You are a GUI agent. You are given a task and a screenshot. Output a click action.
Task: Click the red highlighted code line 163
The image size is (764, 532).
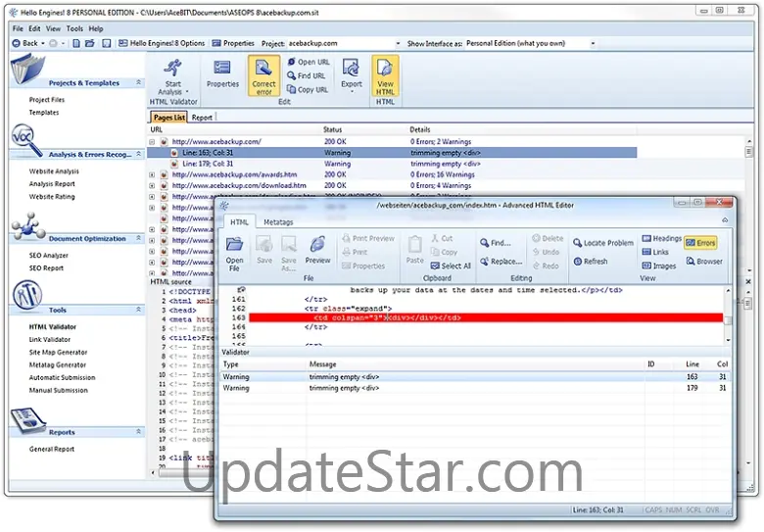pos(486,317)
